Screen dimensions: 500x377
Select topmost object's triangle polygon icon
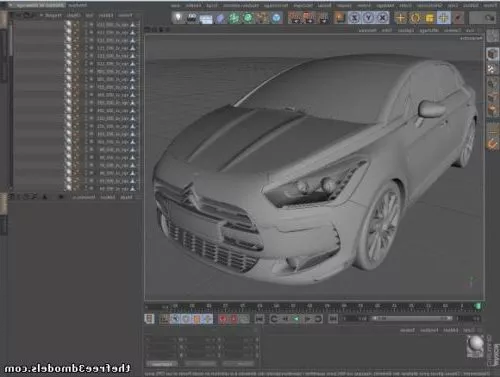pos(133,25)
